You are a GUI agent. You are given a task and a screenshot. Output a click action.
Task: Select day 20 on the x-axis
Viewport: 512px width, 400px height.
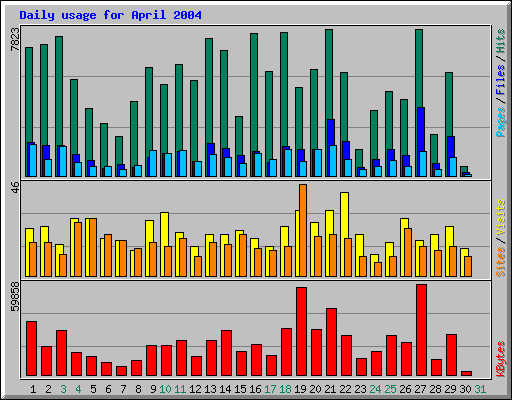pos(315,389)
